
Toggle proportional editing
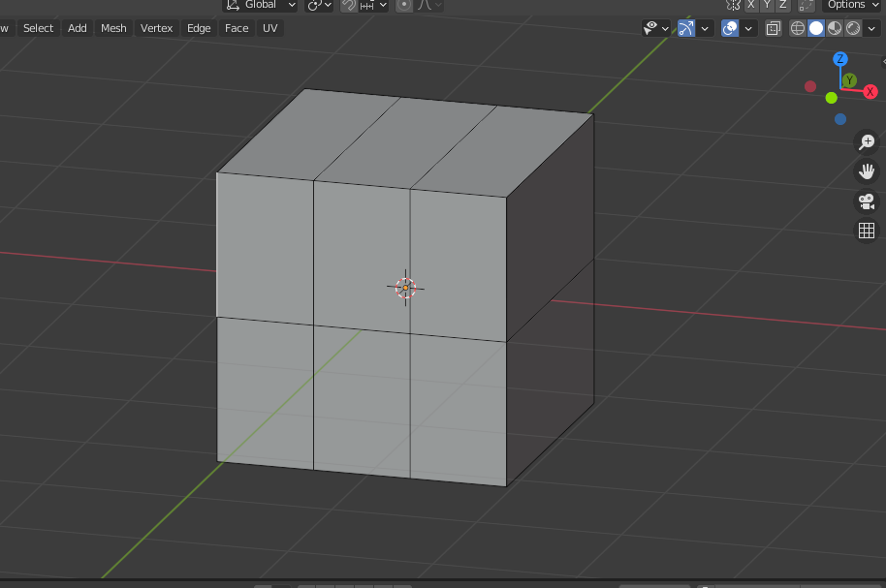pyautogui.click(x=404, y=5)
